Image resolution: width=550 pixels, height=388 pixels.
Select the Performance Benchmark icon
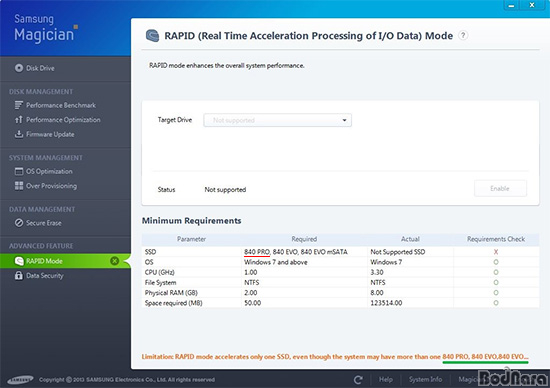point(19,105)
